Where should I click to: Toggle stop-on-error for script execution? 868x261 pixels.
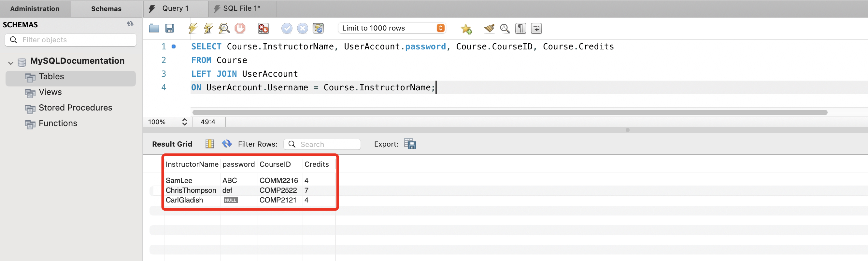pos(263,28)
